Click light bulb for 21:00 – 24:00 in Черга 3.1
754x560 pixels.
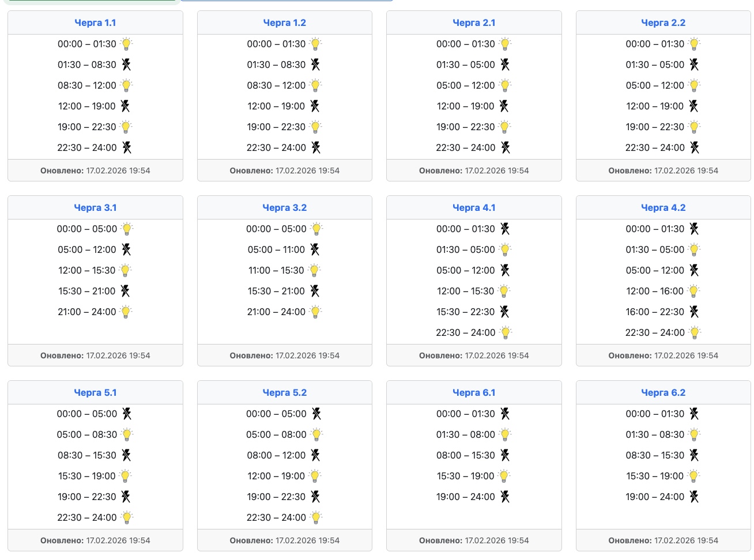coord(126,312)
